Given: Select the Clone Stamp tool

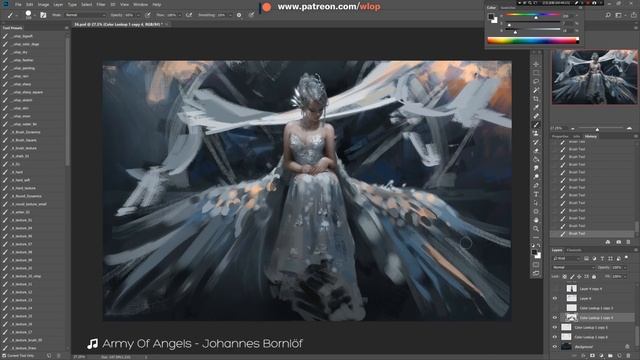Looking at the screenshot, I should tap(536, 133).
